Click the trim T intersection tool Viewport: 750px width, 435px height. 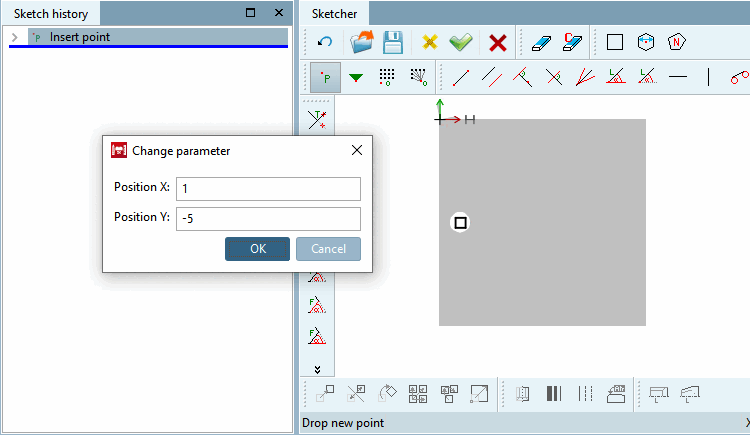coord(317,120)
